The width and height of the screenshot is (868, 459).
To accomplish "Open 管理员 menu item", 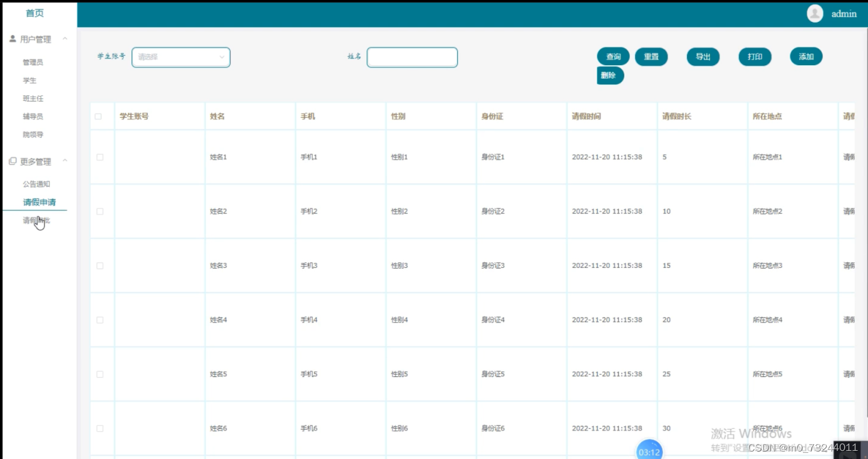I will [x=33, y=62].
